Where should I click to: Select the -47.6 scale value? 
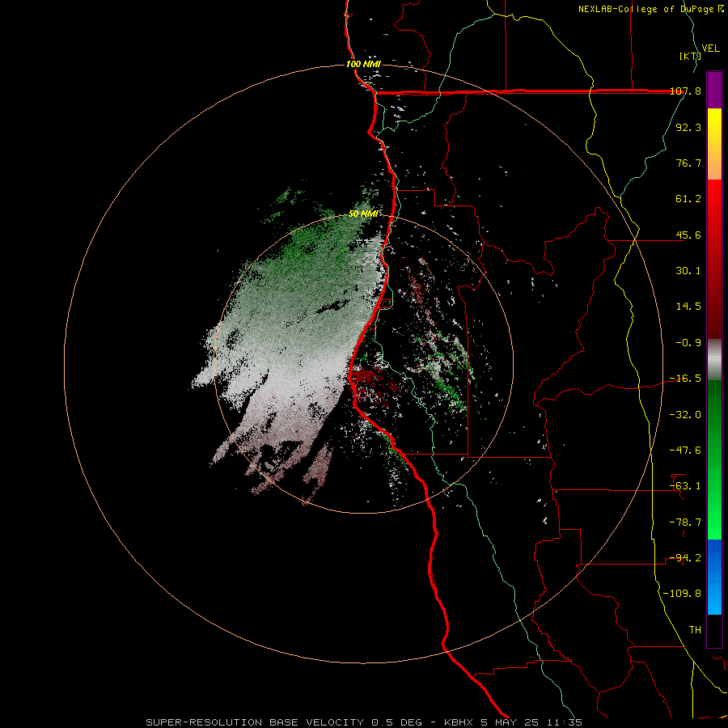[685, 450]
